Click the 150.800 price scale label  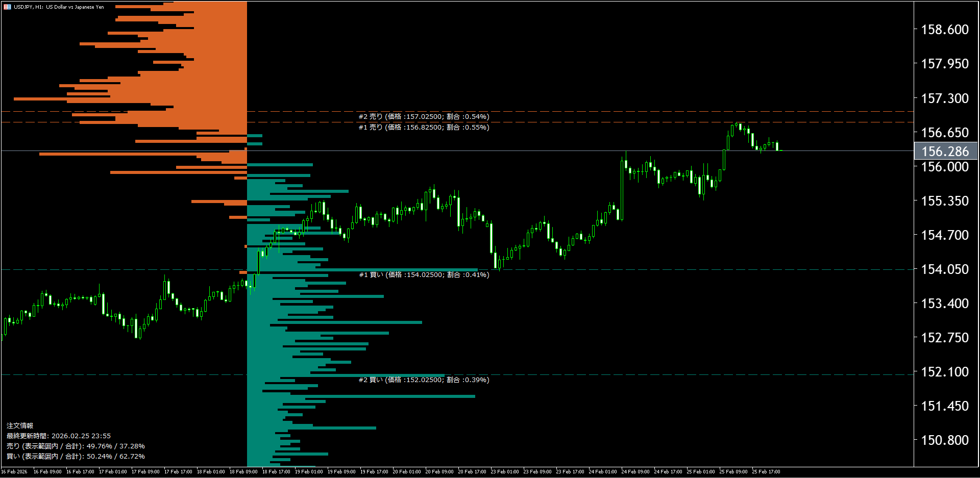click(945, 440)
